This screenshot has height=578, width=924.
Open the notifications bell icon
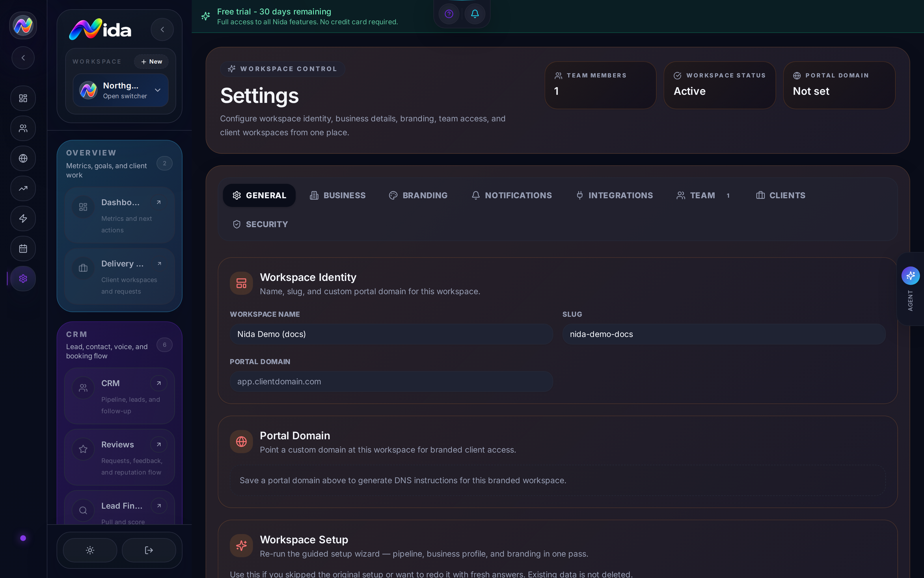pyautogui.click(x=475, y=14)
